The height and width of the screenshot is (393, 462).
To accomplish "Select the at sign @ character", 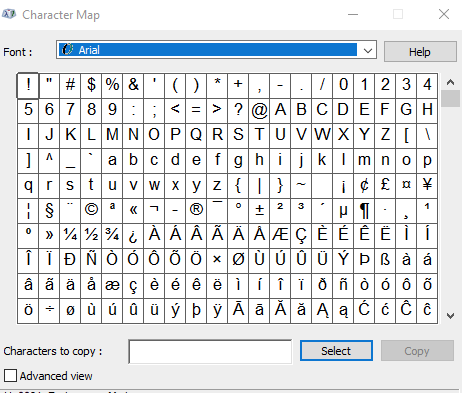I will click(259, 111).
